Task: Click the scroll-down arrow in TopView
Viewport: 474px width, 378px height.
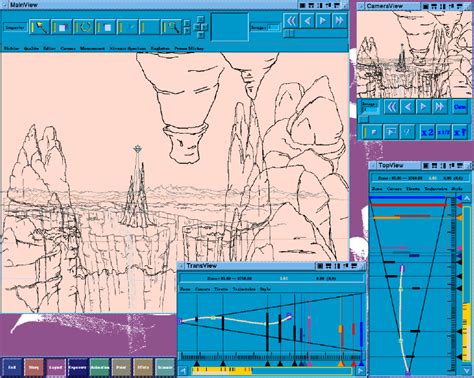Action: [467, 370]
